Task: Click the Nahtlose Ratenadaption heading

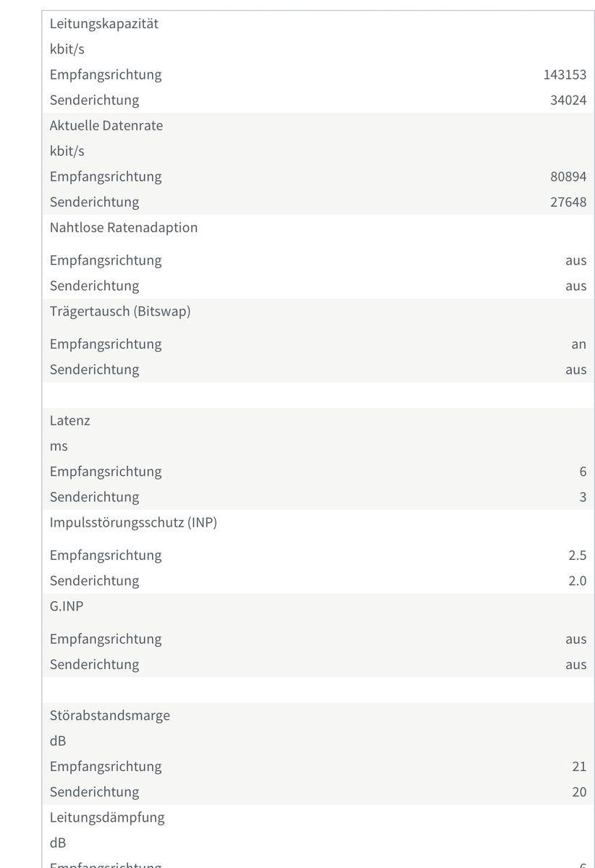Action: coord(124,227)
